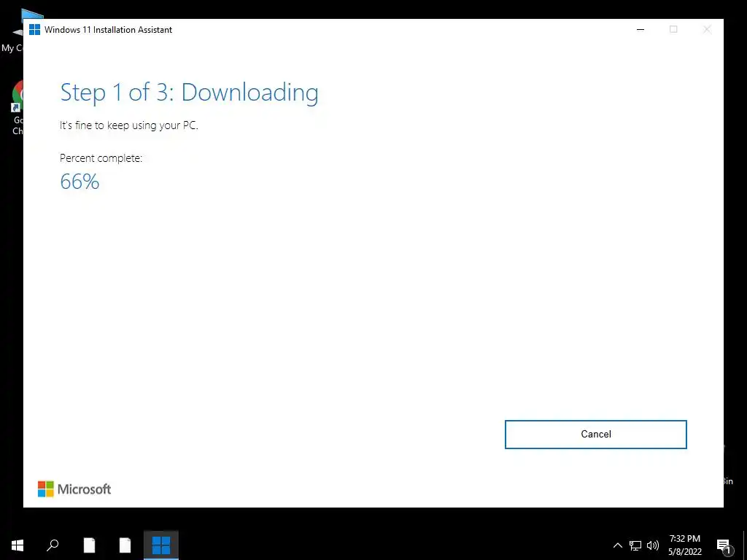Cancel the Windows 11 download
Screen dimensions: 747x560
[x=595, y=435]
